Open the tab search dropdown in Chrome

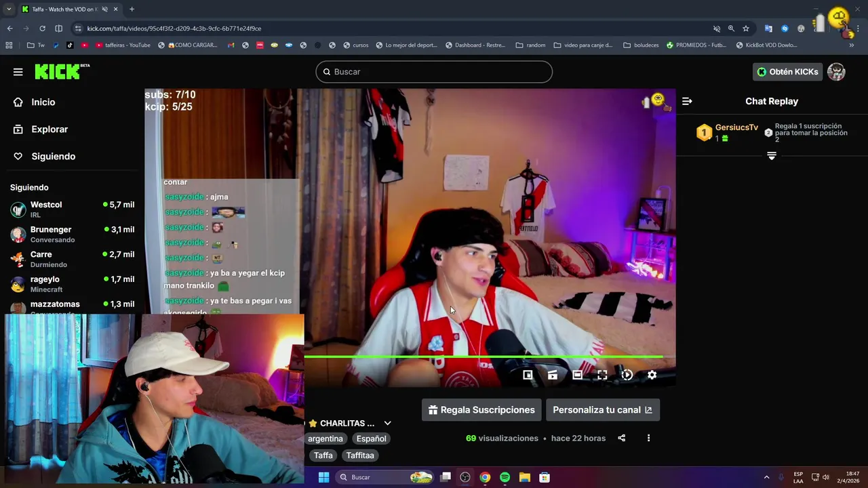pos(9,9)
